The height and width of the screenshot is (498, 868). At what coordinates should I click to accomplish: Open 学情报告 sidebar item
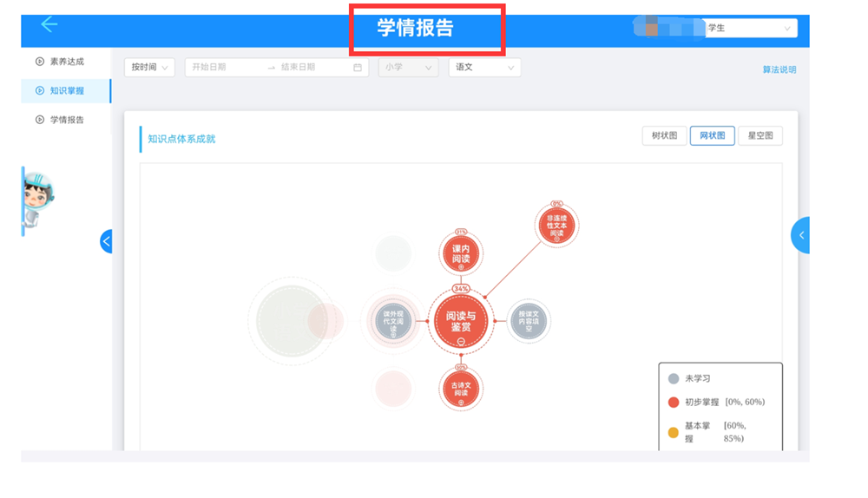[x=67, y=120]
